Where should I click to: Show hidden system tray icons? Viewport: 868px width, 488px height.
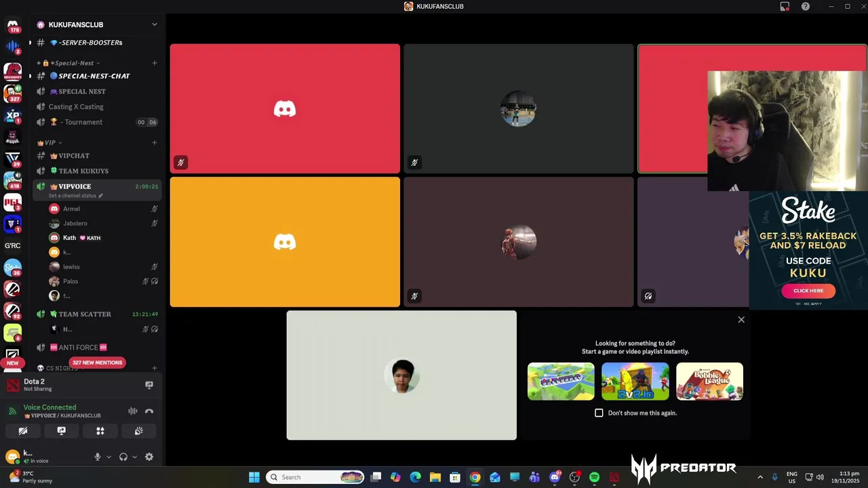click(x=759, y=477)
